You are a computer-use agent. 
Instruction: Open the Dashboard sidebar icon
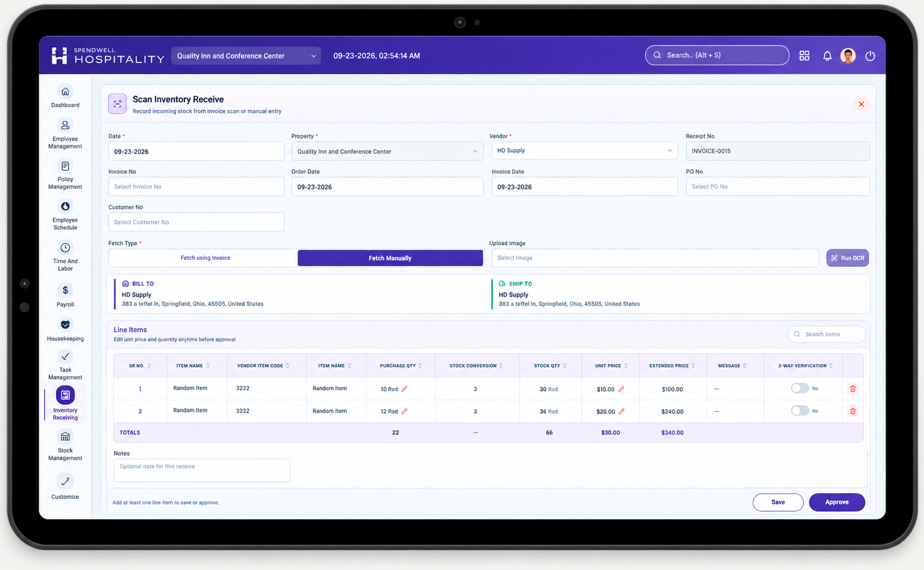pyautogui.click(x=65, y=91)
